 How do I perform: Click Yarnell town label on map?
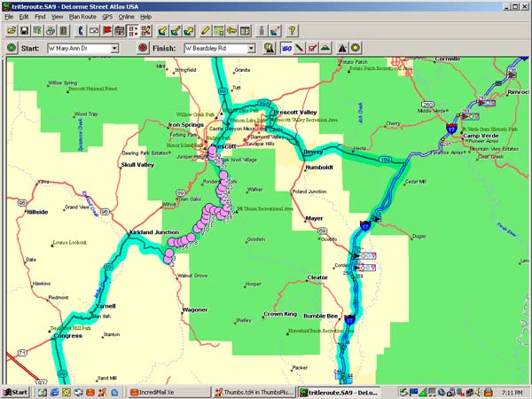coord(106,306)
